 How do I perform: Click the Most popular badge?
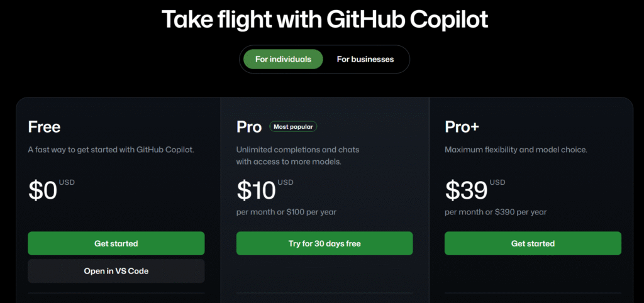[294, 126]
